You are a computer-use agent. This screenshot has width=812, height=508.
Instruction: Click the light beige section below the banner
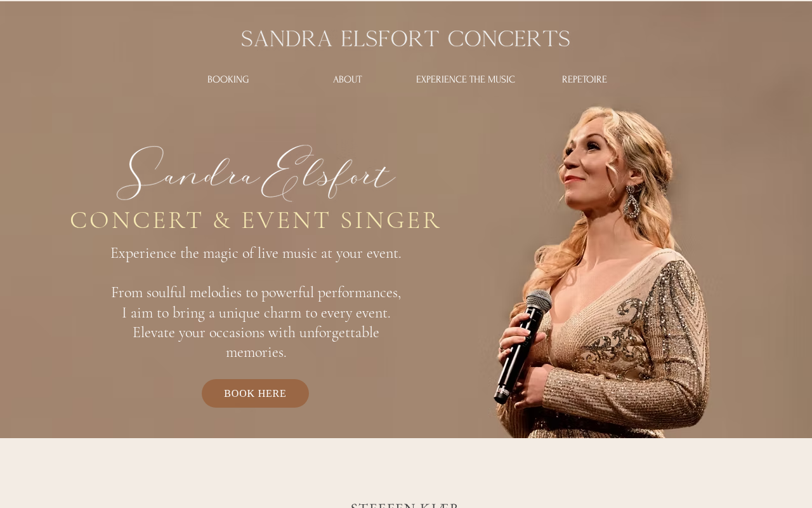point(406,469)
